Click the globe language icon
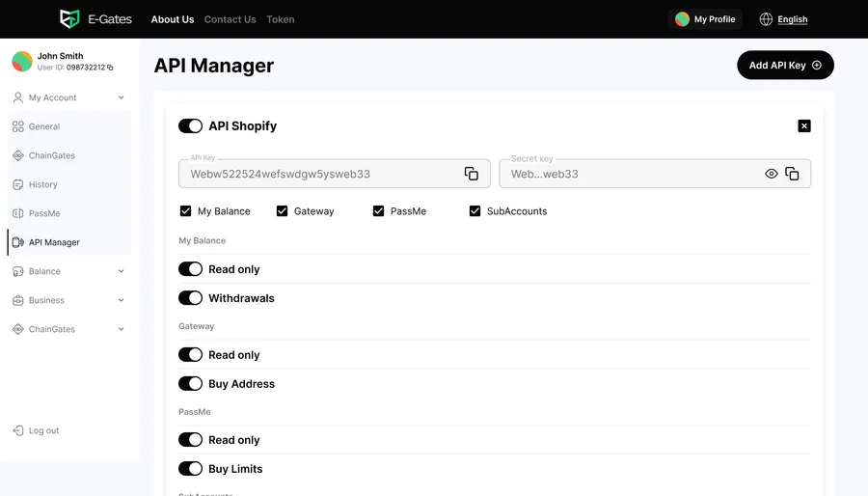 pyautogui.click(x=766, y=19)
